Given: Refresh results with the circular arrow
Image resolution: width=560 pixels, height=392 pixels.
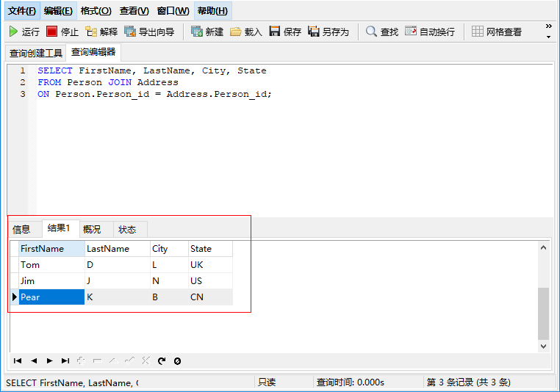Looking at the screenshot, I should [x=162, y=361].
